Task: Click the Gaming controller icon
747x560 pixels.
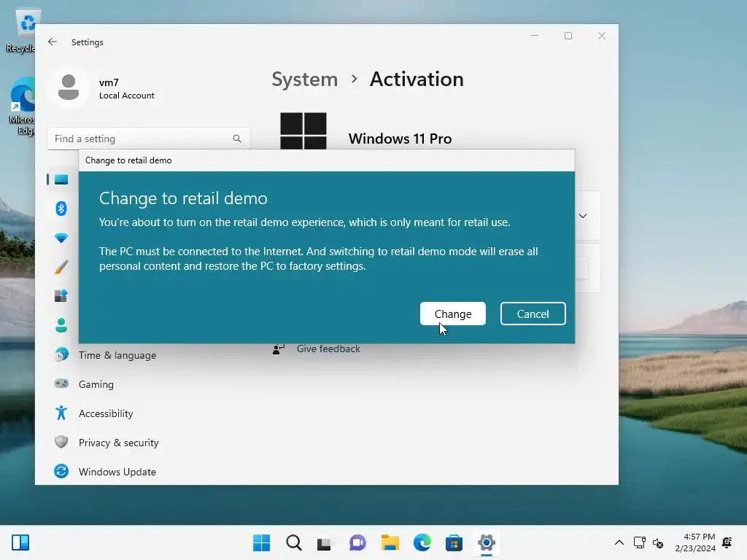Action: [61, 384]
